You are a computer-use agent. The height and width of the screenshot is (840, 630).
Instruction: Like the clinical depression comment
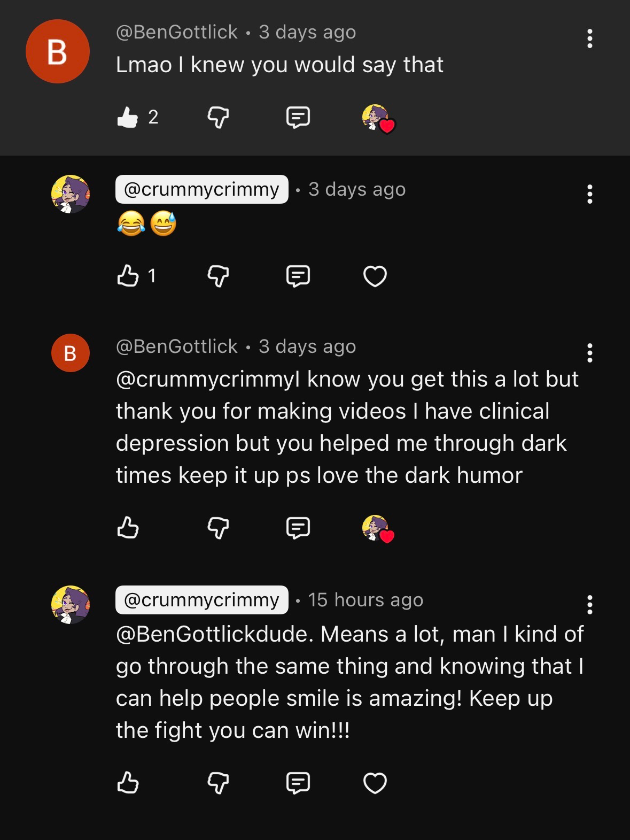point(128,528)
